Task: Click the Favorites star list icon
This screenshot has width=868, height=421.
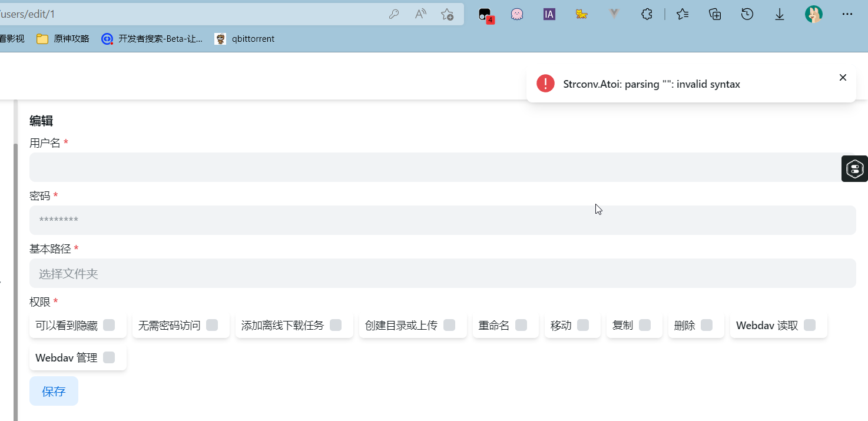Action: pyautogui.click(x=682, y=14)
